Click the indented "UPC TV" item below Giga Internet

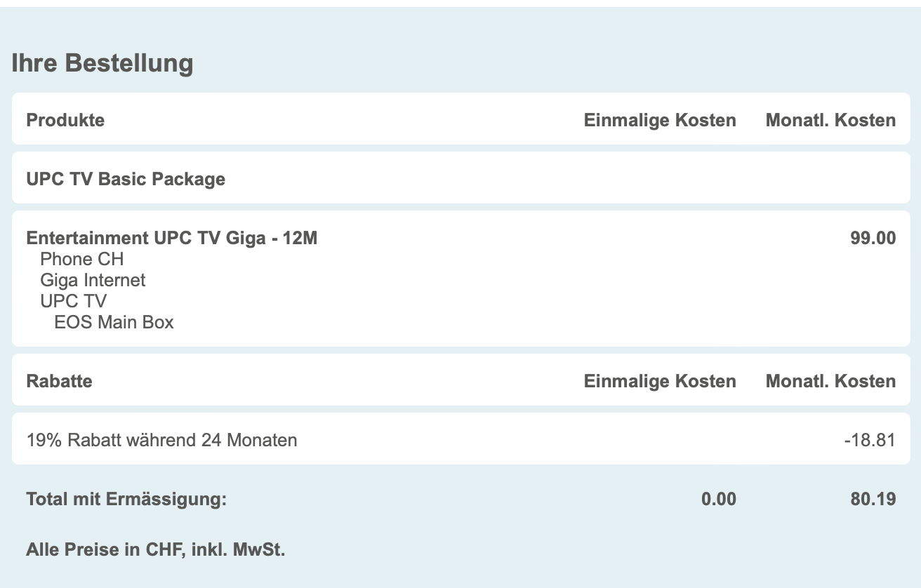74,302
